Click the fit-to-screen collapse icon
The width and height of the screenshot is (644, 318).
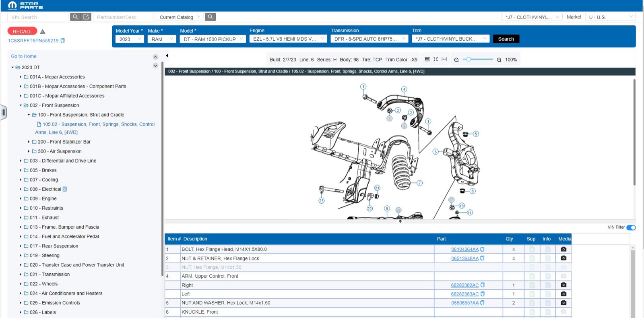pyautogui.click(x=436, y=59)
